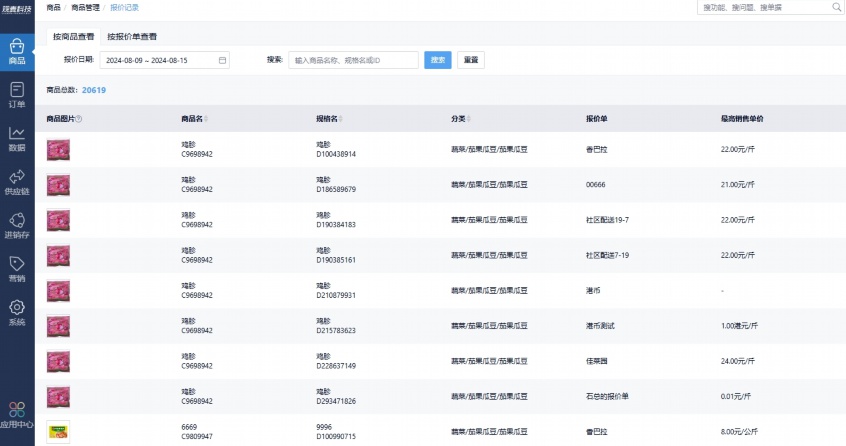Screen dimensions: 846x446
Task: Switch to 按商品查看 tab
Action: click(73, 37)
